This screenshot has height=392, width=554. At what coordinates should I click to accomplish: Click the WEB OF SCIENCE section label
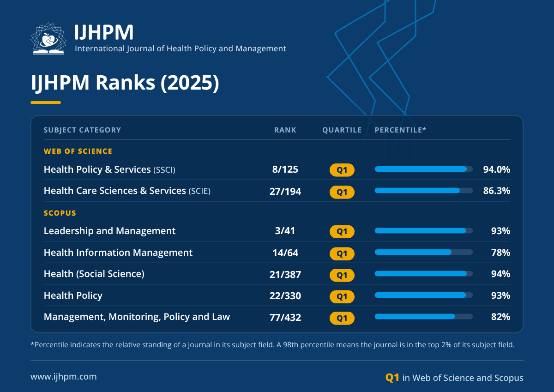[78, 151]
